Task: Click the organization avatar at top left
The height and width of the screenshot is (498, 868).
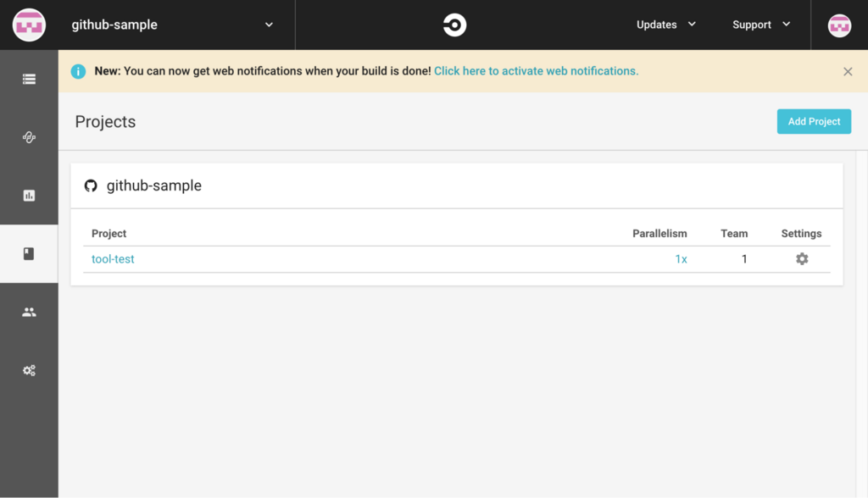Action: pyautogui.click(x=29, y=25)
